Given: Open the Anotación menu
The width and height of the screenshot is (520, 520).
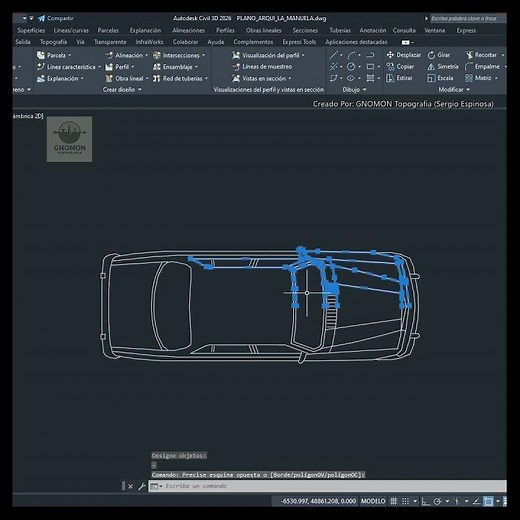Looking at the screenshot, I should tap(373, 30).
